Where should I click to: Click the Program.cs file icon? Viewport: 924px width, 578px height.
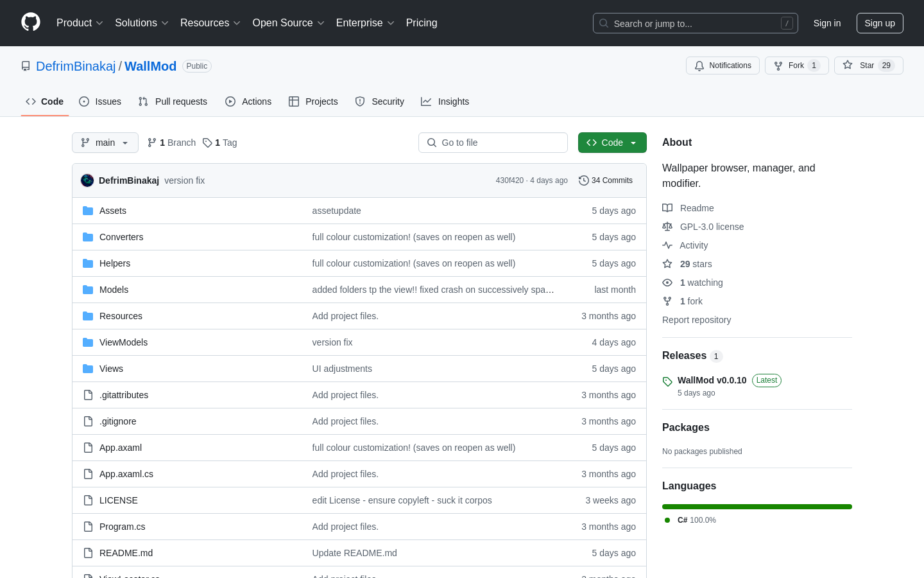(88, 527)
